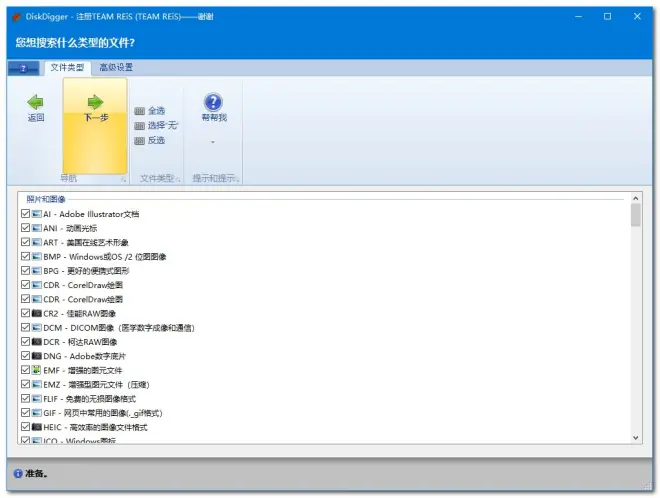The image size is (660, 498).
Task: Click the 准备。 status text
Action: point(37,474)
